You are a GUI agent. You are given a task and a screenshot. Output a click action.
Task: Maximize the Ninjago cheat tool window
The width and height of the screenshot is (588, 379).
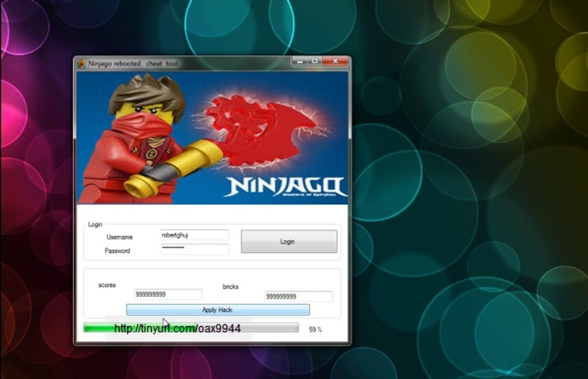[x=315, y=61]
